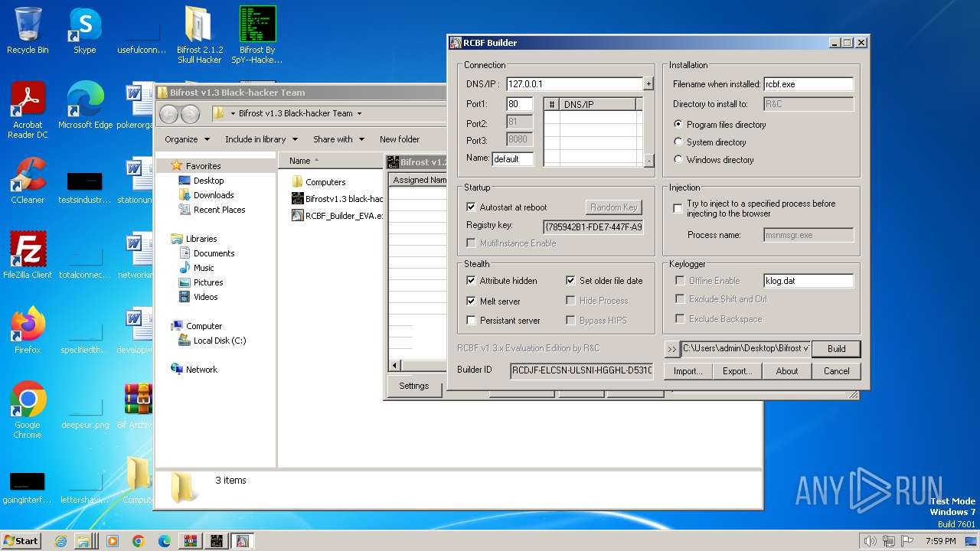Open Action Center flag in system tray
The image size is (980, 551).
[x=907, y=541]
